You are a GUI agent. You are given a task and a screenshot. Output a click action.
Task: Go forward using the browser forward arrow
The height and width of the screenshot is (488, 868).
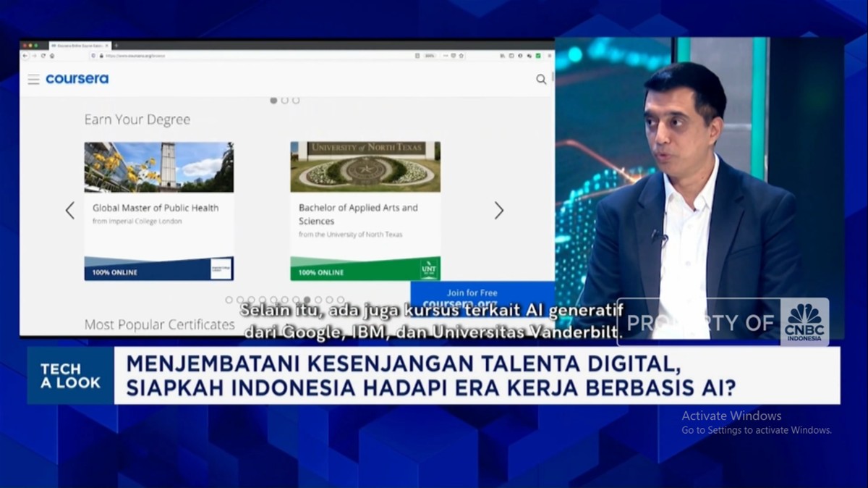pos(34,56)
